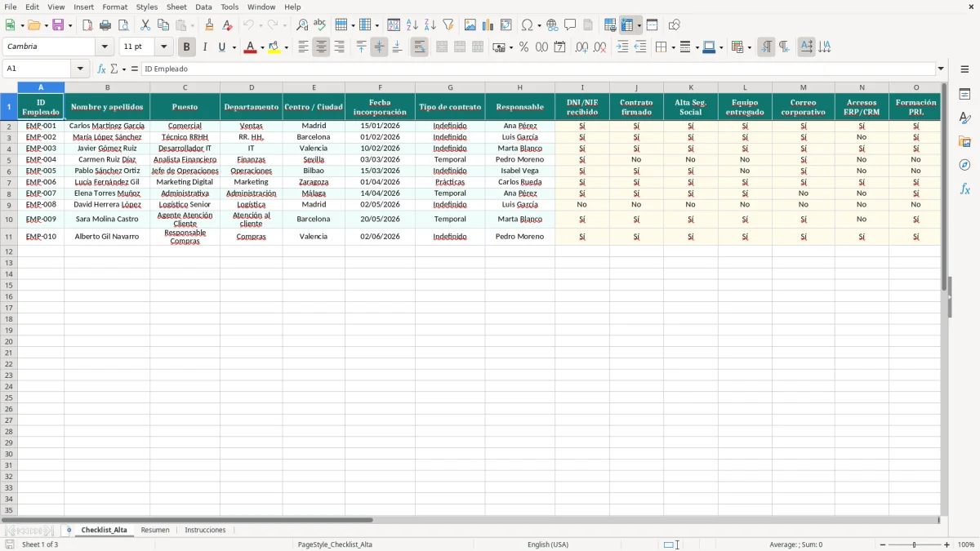Viewport: 980px width, 551px height.
Task: Click the sidebar Properties button
Action: [x=964, y=95]
